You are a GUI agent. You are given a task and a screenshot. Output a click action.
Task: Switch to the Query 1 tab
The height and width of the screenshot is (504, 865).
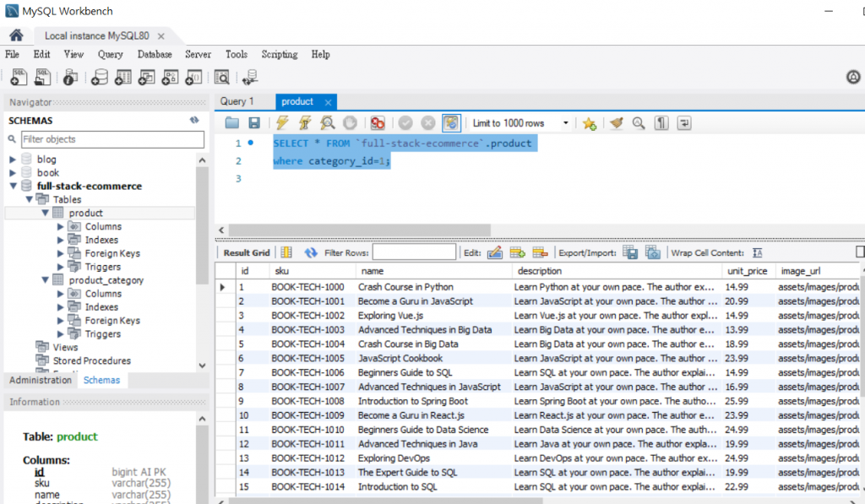point(237,101)
